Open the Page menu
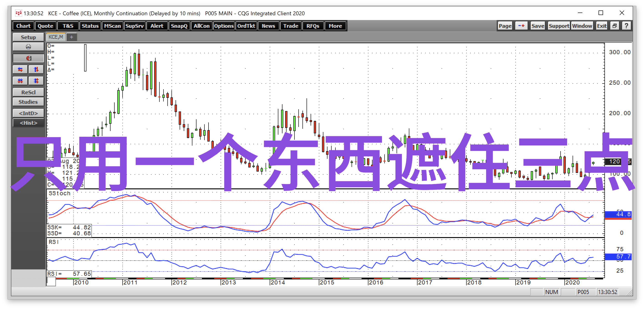 pos(505,26)
